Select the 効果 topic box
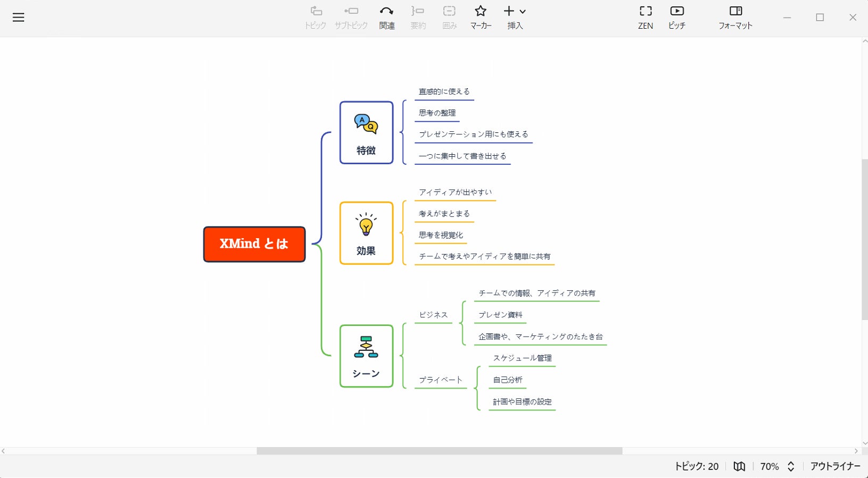The image size is (868, 478). 366,233
